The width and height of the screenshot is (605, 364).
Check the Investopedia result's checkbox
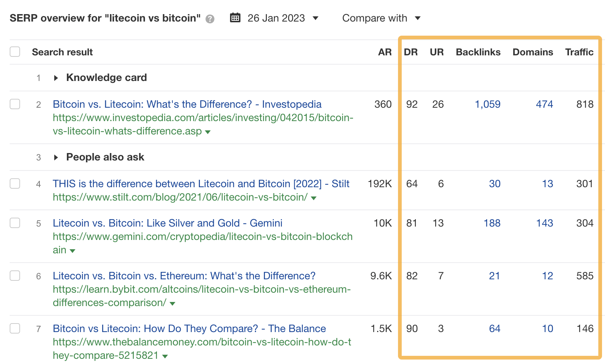[x=15, y=104]
